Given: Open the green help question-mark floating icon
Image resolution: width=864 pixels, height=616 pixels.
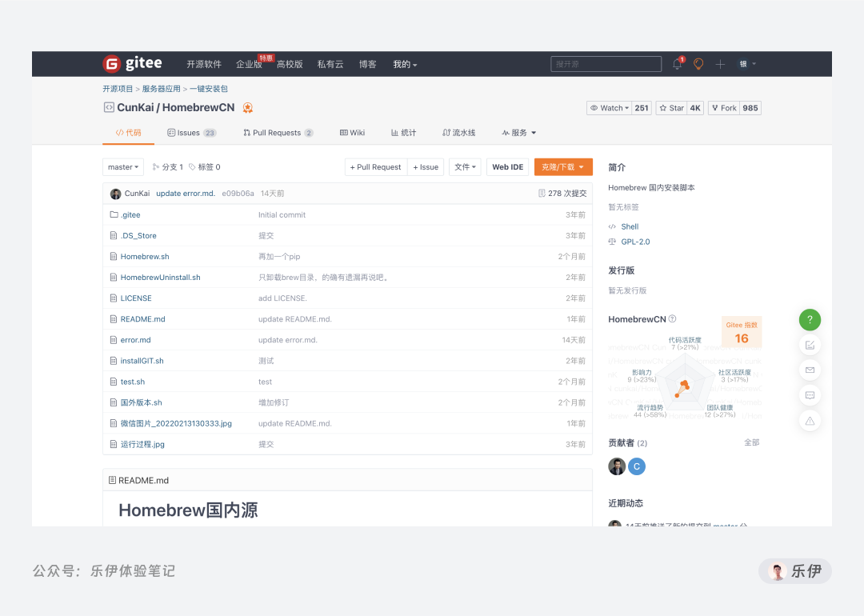Looking at the screenshot, I should [x=810, y=319].
